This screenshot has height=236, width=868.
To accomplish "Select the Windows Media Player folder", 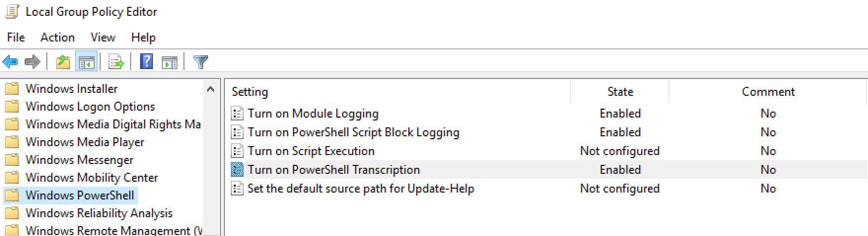I will pyautogui.click(x=84, y=142).
